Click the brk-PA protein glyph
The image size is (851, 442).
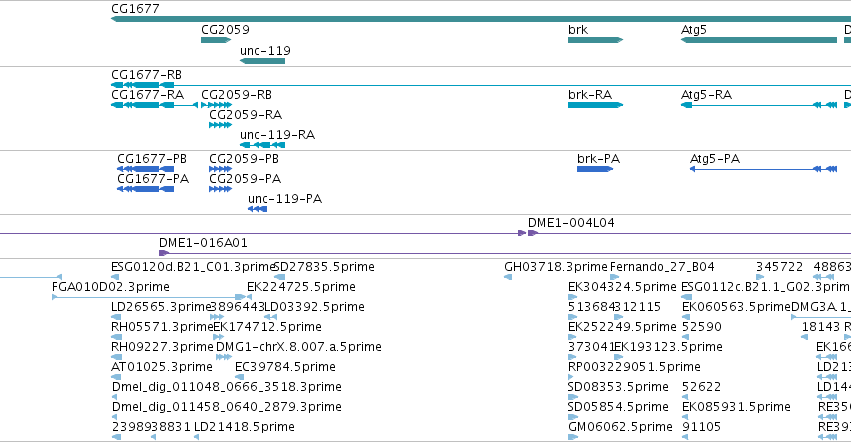tap(595, 169)
